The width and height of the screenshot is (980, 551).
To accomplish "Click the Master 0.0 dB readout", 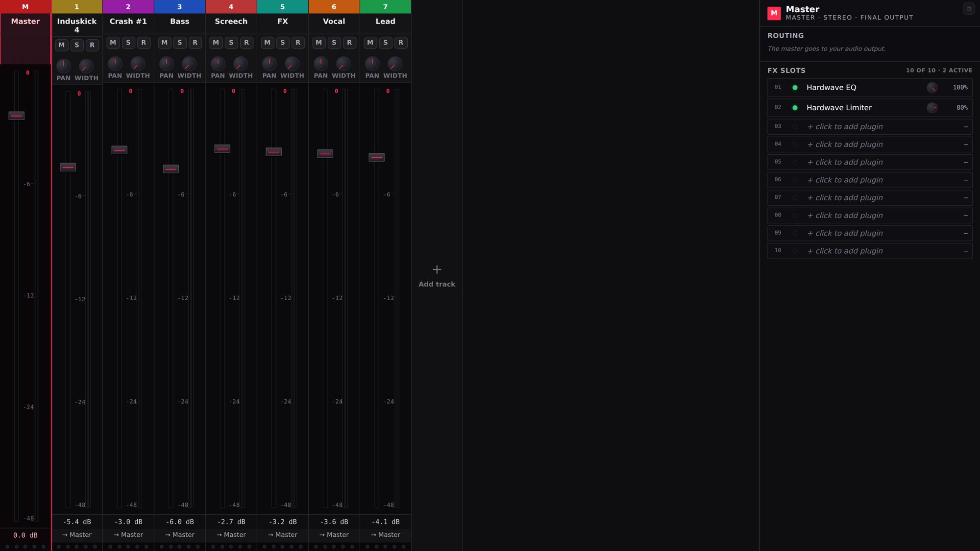I will pos(25,535).
